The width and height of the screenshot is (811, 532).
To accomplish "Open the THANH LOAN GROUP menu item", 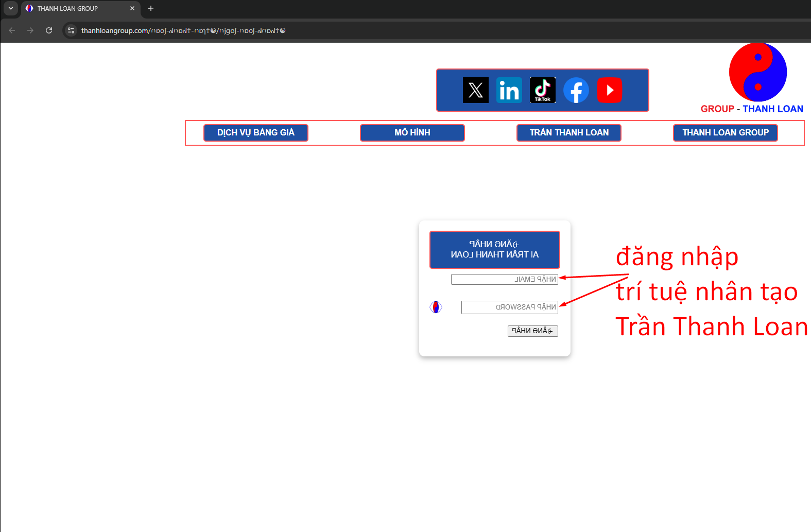I will pyautogui.click(x=726, y=133).
